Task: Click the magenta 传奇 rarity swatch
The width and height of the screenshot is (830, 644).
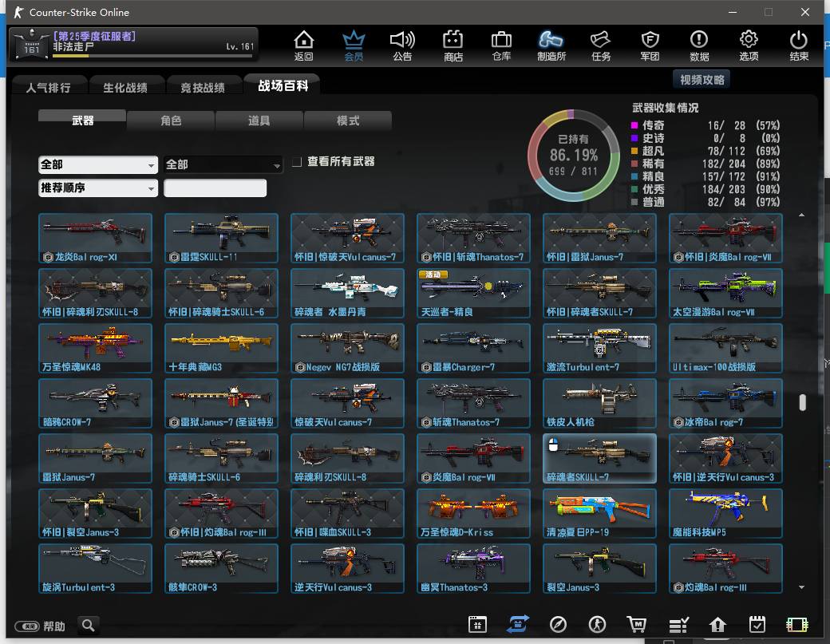Action: click(x=634, y=125)
